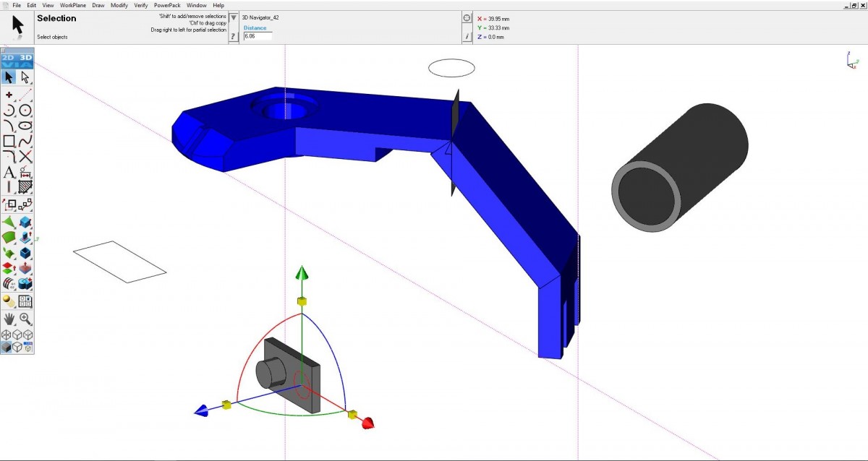Open the PowerPack menu
The width and height of the screenshot is (868, 461).
pos(166,5)
